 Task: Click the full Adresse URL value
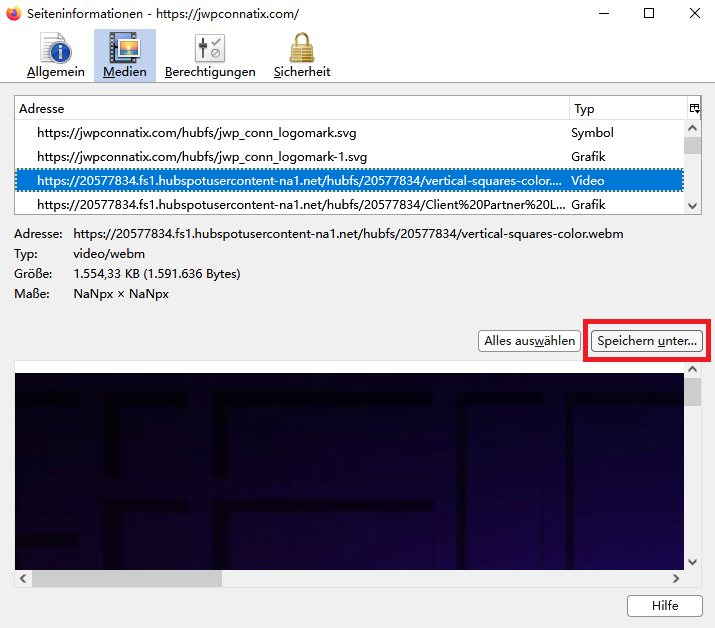348,234
